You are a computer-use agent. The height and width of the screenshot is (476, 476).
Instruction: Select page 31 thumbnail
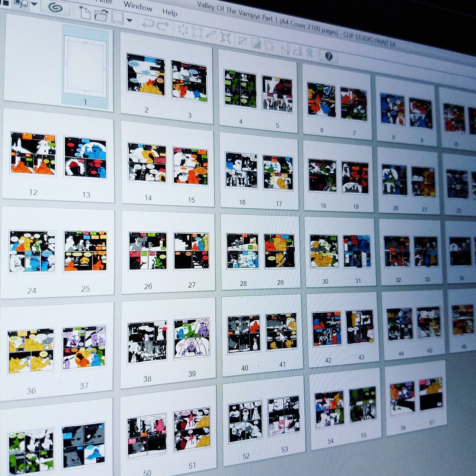[357, 251]
